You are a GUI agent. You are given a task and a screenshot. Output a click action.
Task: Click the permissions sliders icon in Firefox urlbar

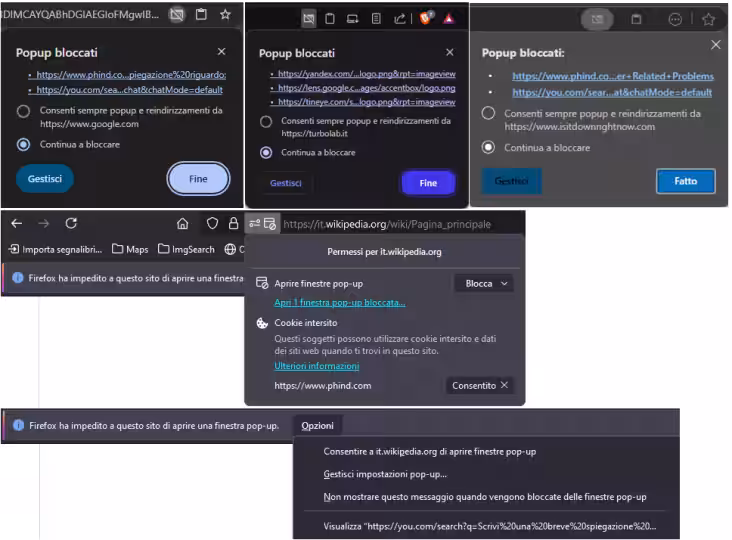pyautogui.click(x=254, y=224)
